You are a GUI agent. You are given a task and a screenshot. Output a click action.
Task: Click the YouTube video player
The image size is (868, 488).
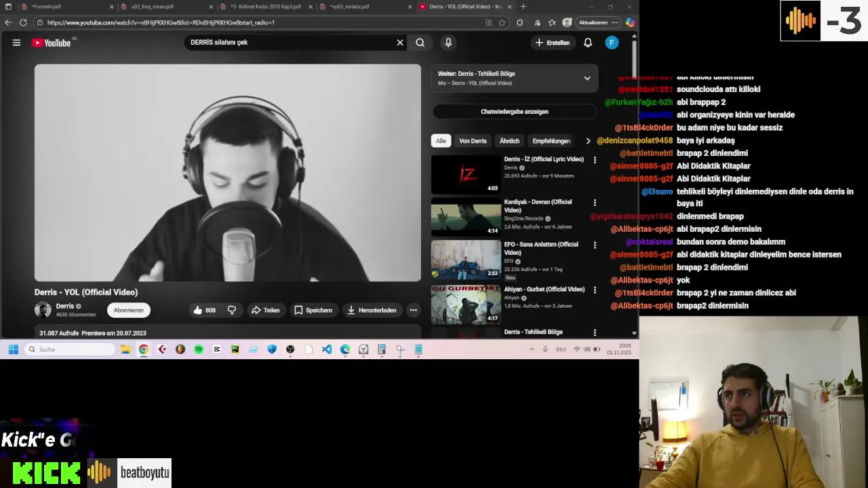click(x=228, y=173)
